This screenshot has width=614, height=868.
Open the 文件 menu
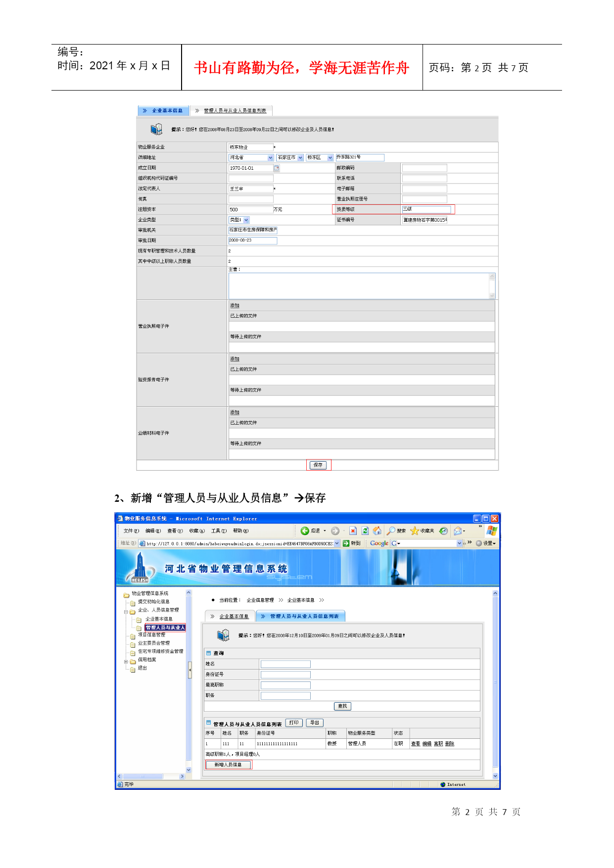point(131,531)
